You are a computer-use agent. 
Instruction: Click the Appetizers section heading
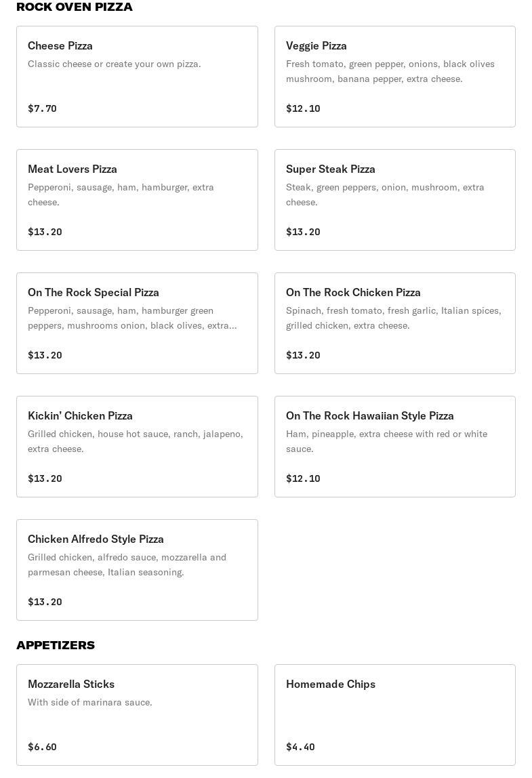tap(56, 645)
